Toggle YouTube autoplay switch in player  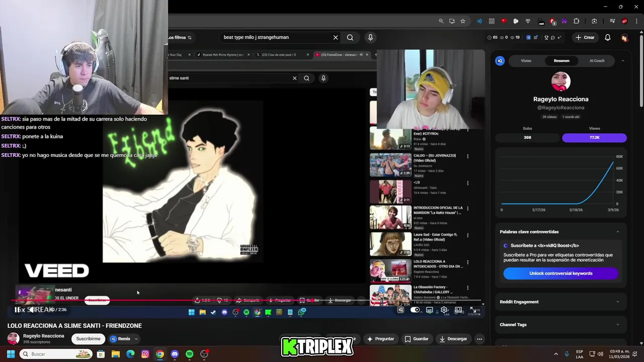coord(415,310)
